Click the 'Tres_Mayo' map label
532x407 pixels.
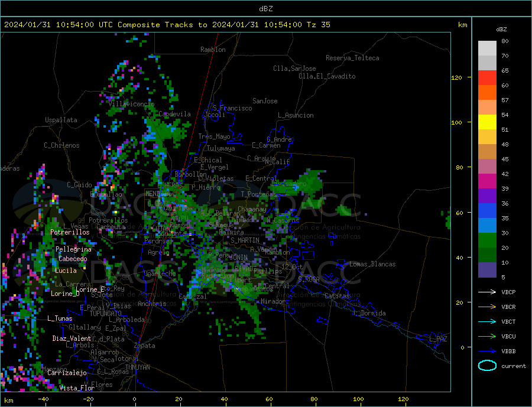click(x=214, y=136)
